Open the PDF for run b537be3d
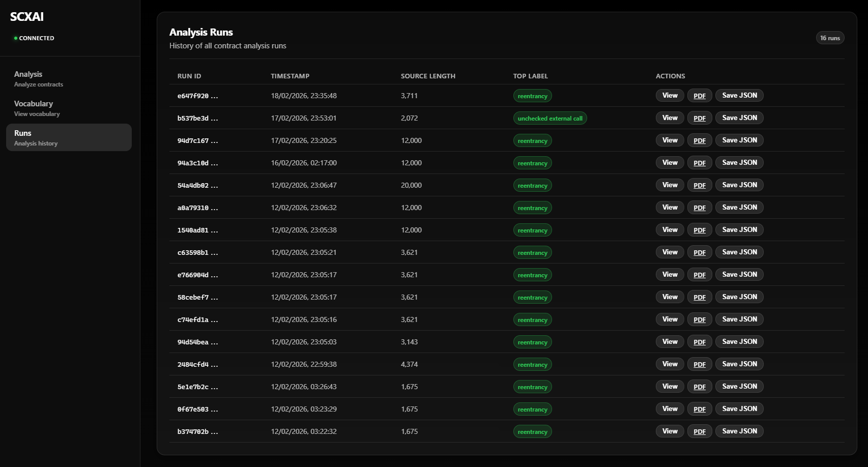 699,118
